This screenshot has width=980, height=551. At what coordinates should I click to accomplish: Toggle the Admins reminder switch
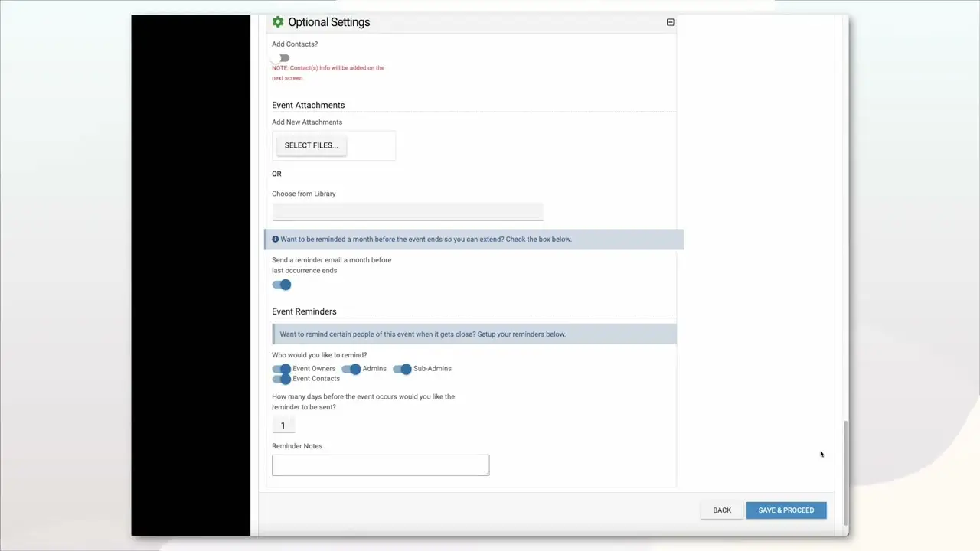click(x=351, y=369)
